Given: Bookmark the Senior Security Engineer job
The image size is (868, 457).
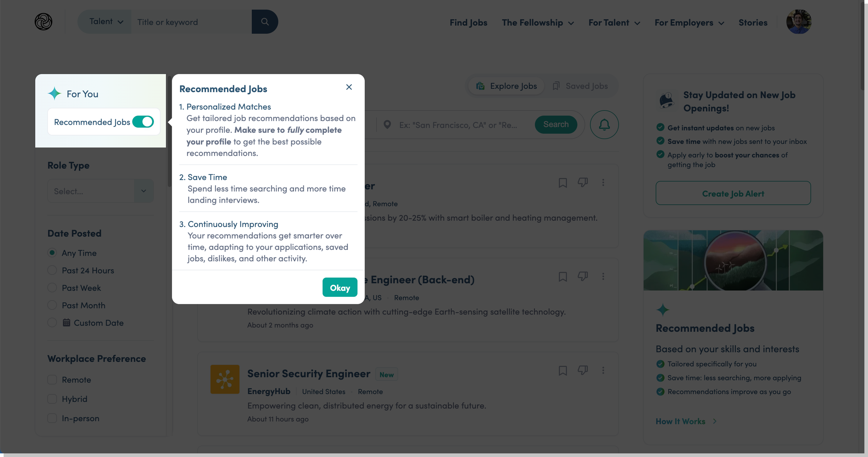Looking at the screenshot, I should point(563,371).
